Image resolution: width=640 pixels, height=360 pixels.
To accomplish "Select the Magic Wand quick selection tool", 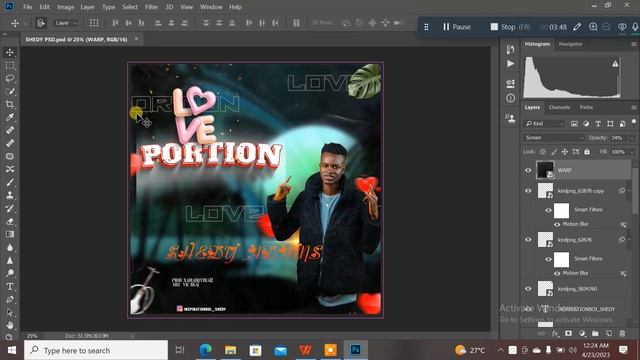I will click(x=10, y=91).
